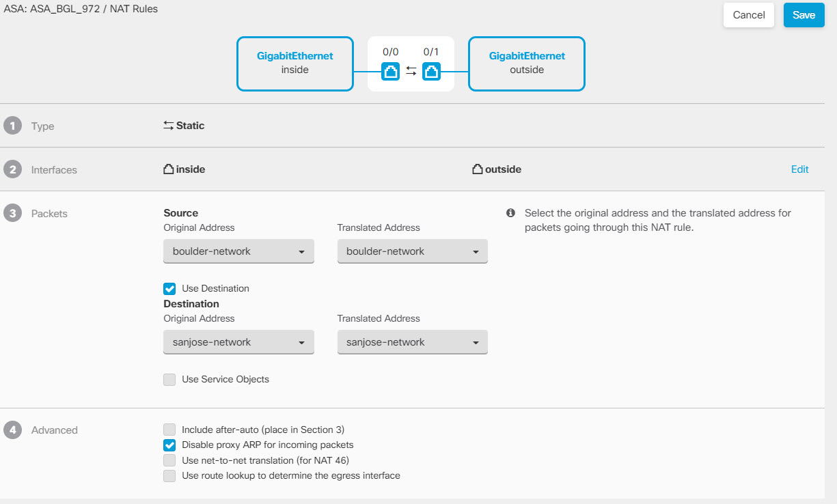This screenshot has width=837, height=504.
Task: Click the step 4 Advanced number badge
Action: [x=12, y=430]
